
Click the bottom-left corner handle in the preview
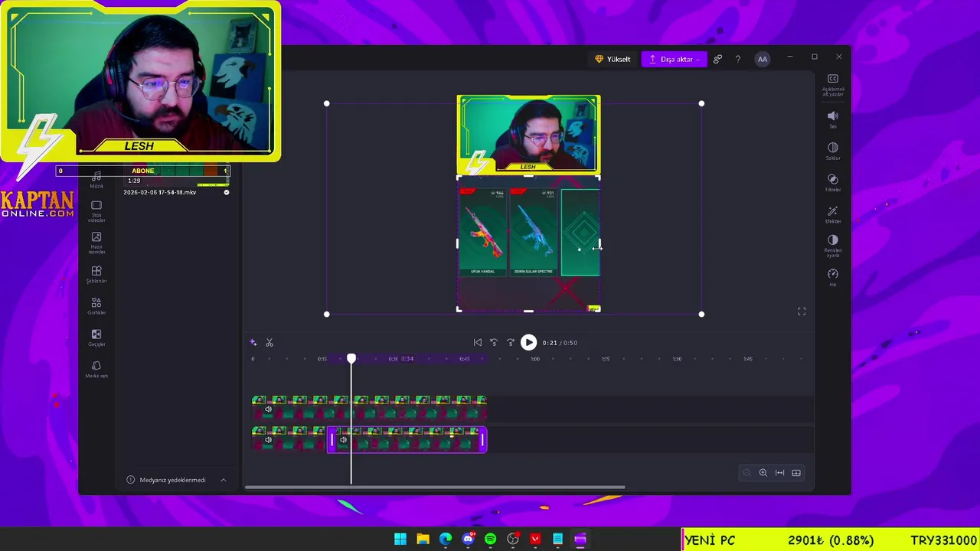pos(327,314)
